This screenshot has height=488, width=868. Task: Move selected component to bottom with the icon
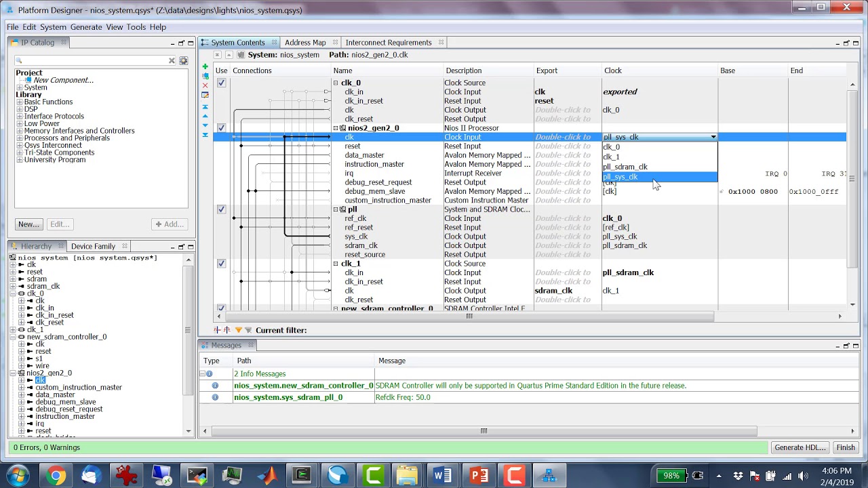click(x=205, y=135)
